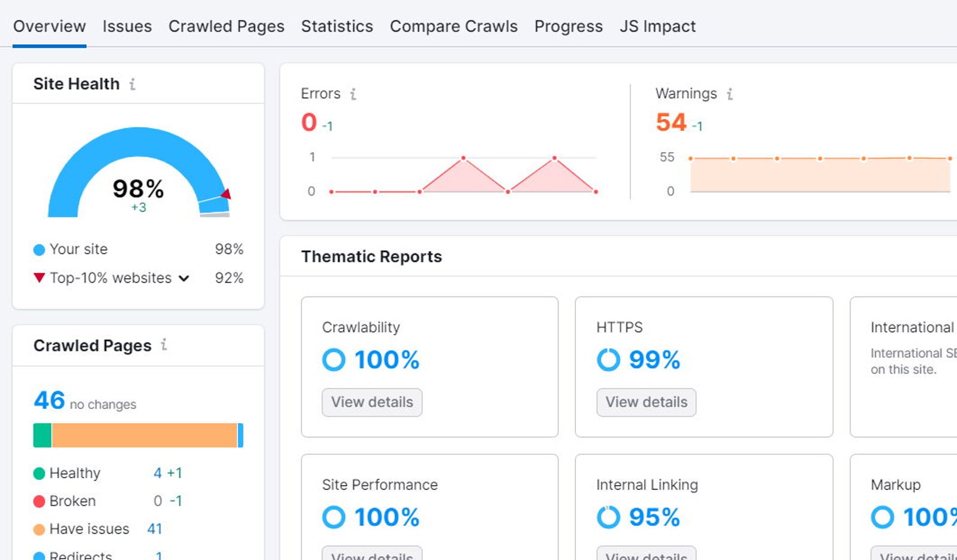This screenshot has height=560, width=957.
Task: Click the Warnings trend chart
Action: coord(821,175)
